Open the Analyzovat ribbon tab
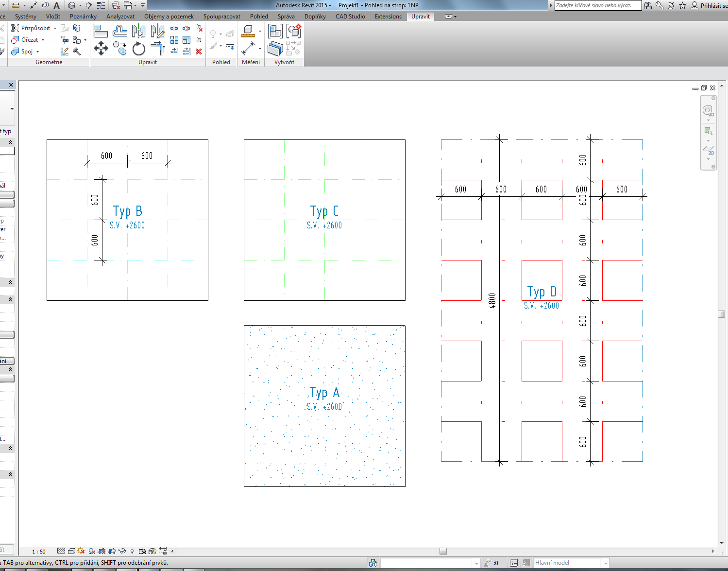The width and height of the screenshot is (728, 571). click(x=120, y=17)
